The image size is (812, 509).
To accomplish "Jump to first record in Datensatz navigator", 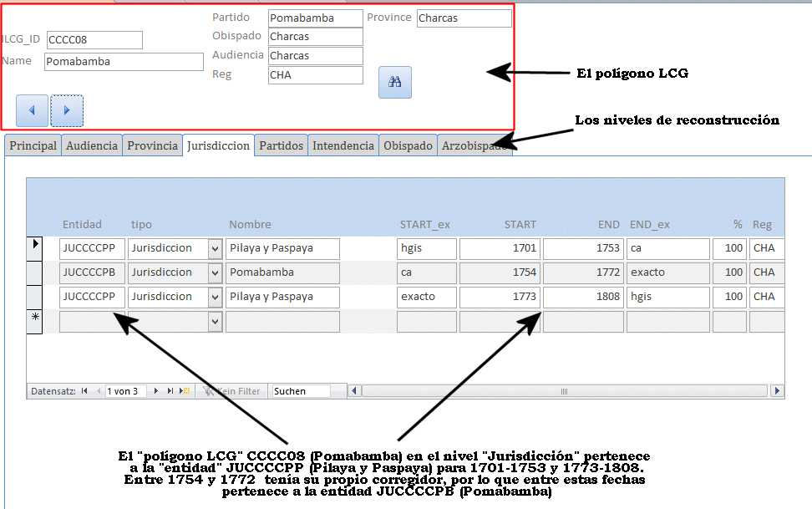I will click(84, 391).
